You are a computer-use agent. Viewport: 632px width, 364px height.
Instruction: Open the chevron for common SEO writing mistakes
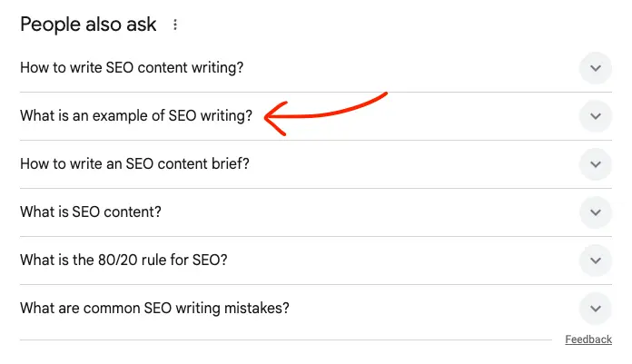click(x=595, y=309)
